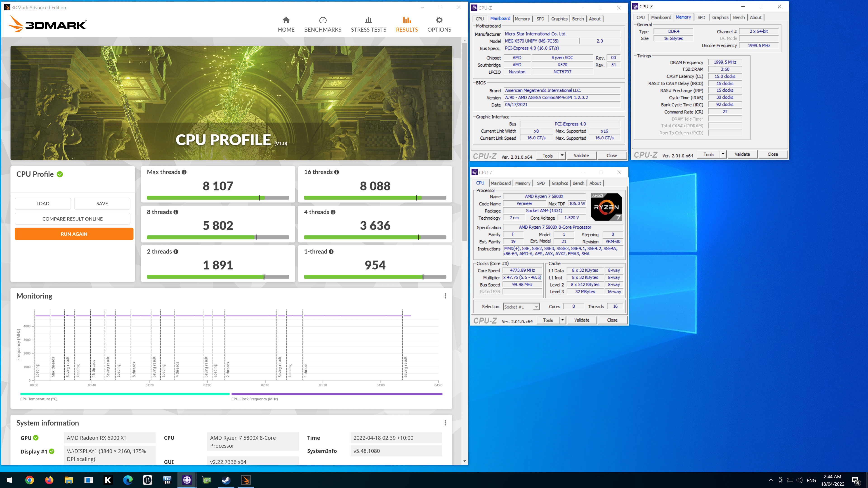Switch to SPD tab in Memory CPU-Z window
This screenshot has width=868, height=488.
[x=701, y=18]
